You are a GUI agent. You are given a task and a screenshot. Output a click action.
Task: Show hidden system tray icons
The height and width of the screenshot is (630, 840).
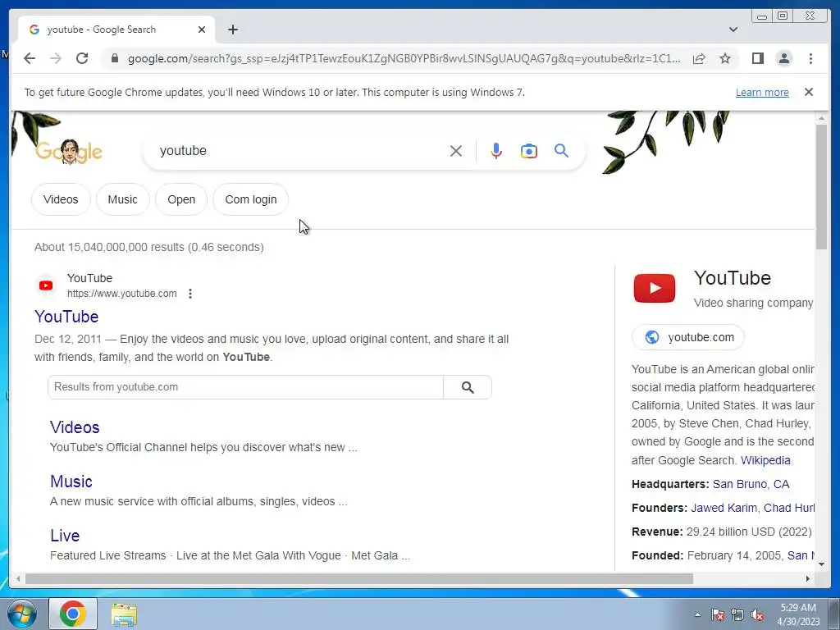coord(697,614)
